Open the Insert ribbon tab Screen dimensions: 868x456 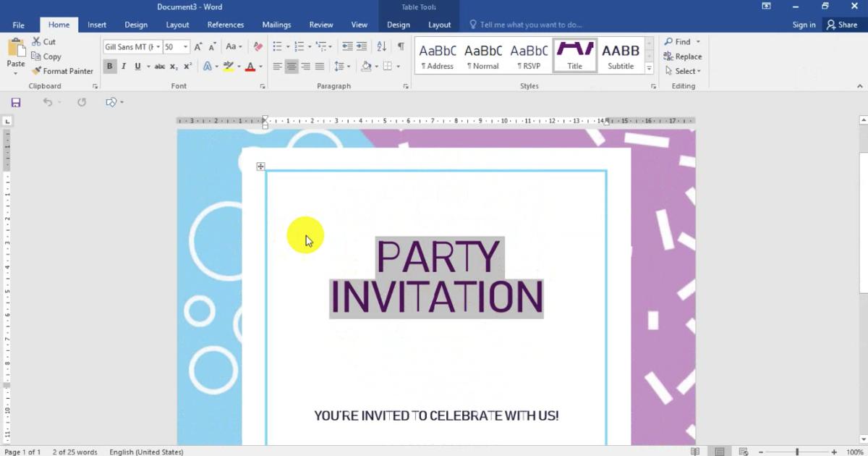97,25
